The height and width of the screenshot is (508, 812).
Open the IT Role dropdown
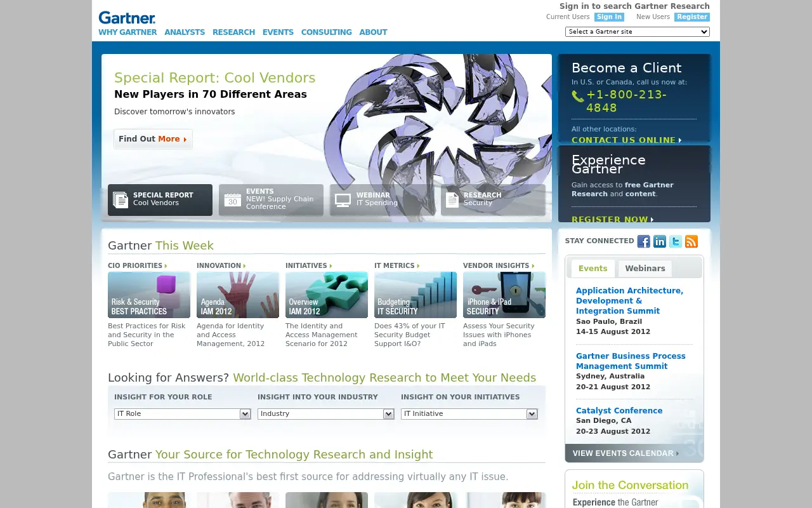pos(183,414)
